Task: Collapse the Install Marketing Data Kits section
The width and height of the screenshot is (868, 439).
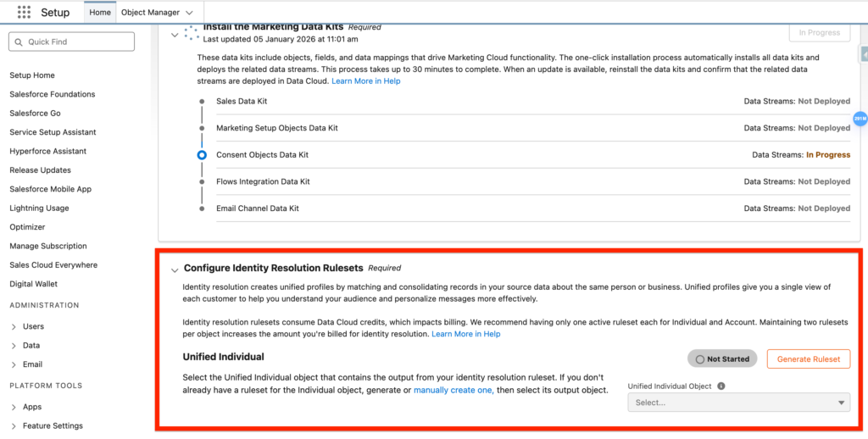Action: [175, 35]
